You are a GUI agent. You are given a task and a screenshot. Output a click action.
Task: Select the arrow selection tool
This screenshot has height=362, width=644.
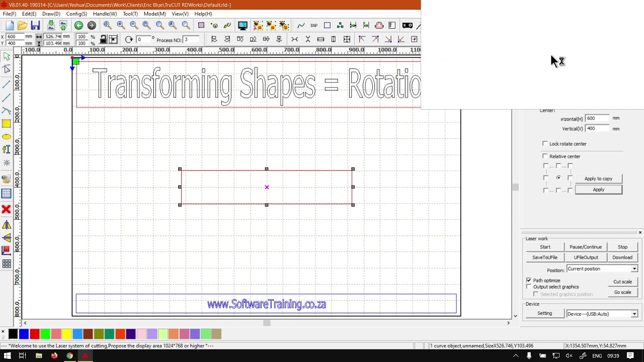[x=7, y=57]
